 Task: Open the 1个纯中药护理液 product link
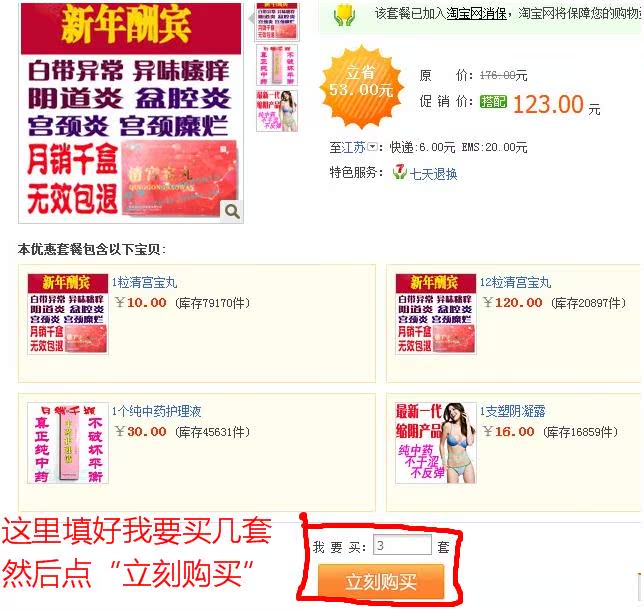point(156,411)
